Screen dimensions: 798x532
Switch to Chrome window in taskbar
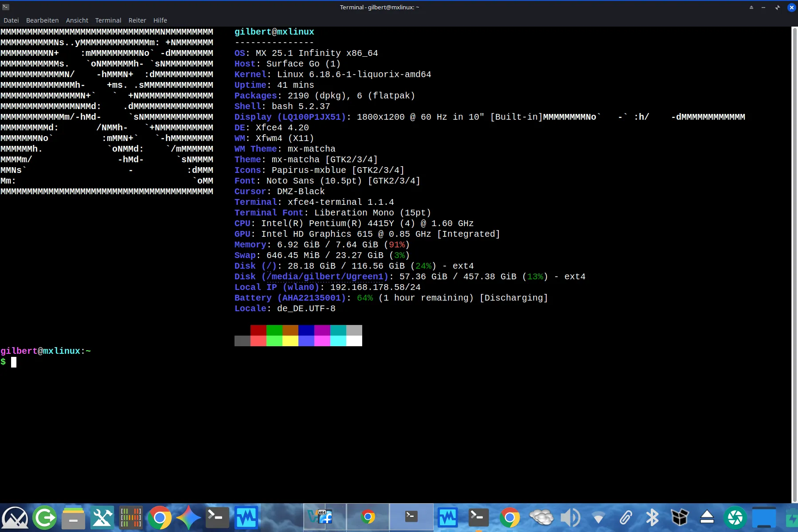click(368, 517)
